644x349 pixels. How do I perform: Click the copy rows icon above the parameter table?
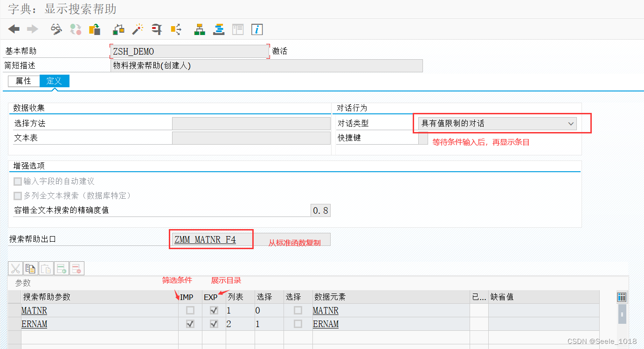coord(30,268)
